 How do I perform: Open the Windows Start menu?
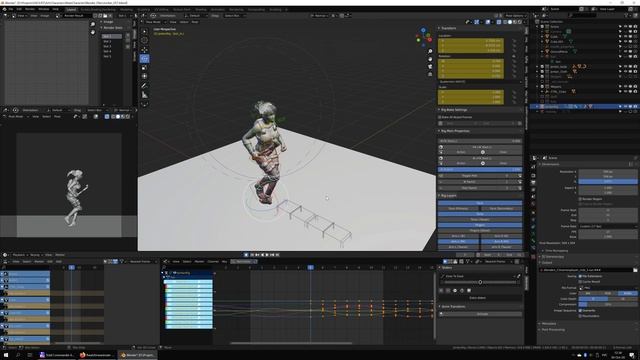click(6, 355)
